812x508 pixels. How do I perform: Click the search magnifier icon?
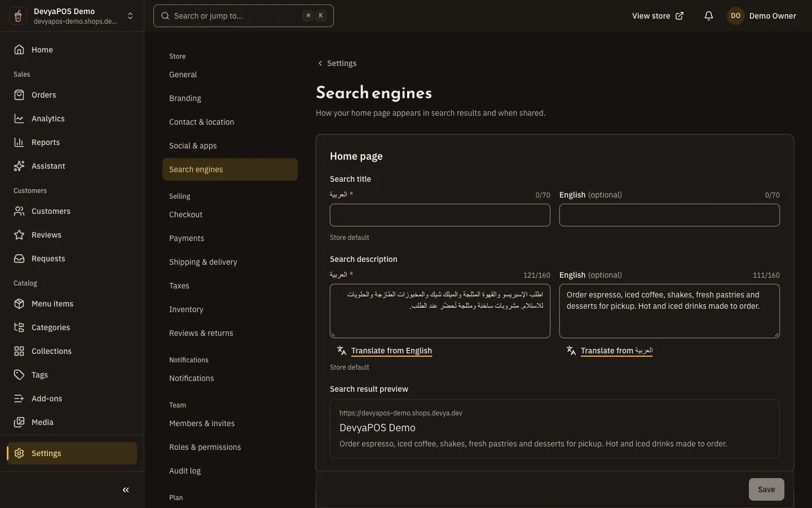(165, 16)
